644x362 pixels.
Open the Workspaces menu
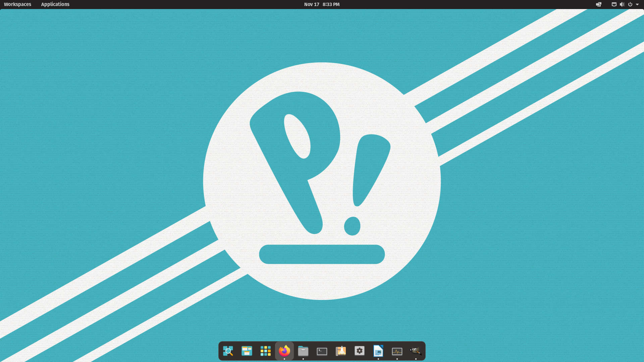17,4
